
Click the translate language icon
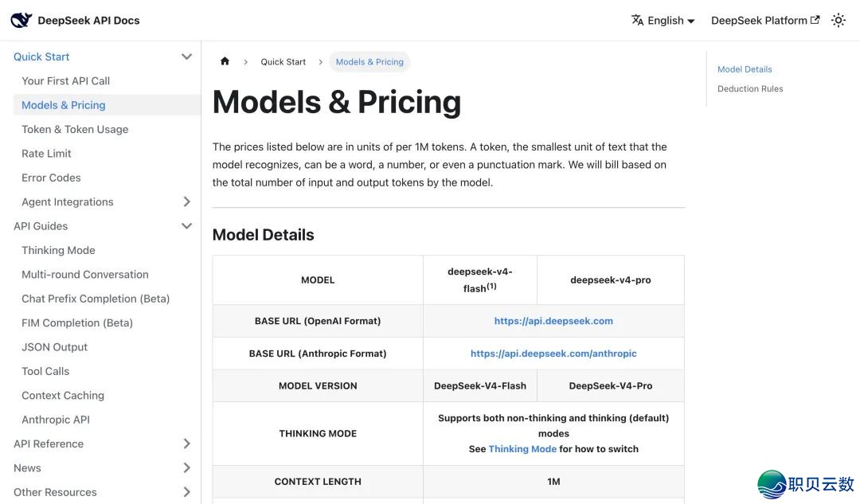[x=637, y=20]
